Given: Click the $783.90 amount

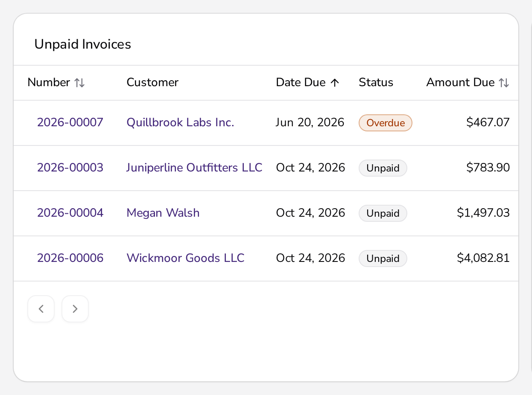Looking at the screenshot, I should click(488, 168).
